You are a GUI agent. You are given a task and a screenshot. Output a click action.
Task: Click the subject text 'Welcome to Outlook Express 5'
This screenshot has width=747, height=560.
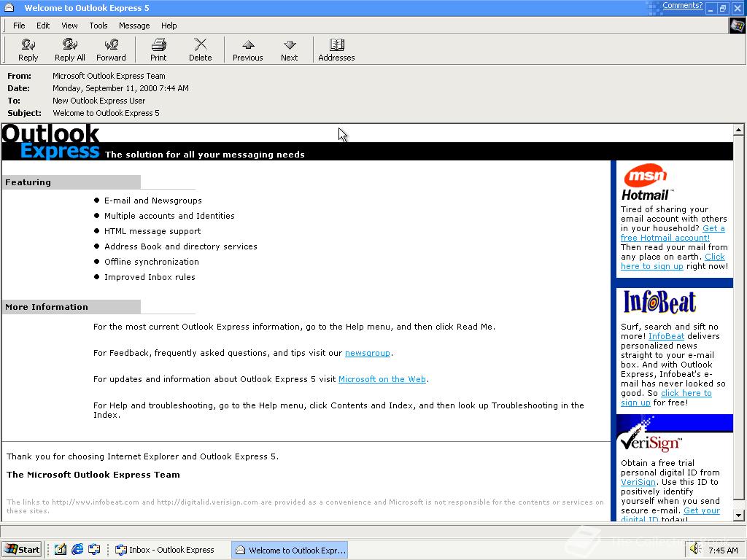106,113
